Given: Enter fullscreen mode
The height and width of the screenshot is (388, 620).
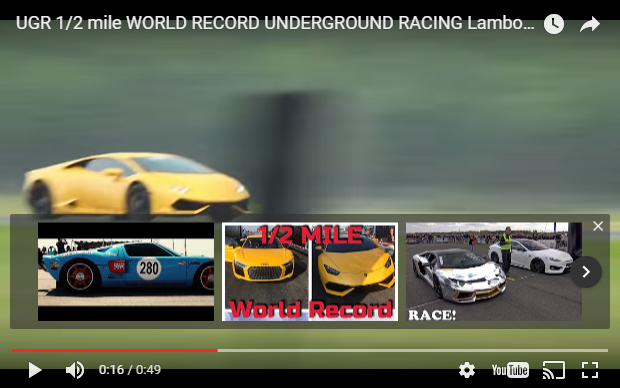Looking at the screenshot, I should (x=590, y=370).
